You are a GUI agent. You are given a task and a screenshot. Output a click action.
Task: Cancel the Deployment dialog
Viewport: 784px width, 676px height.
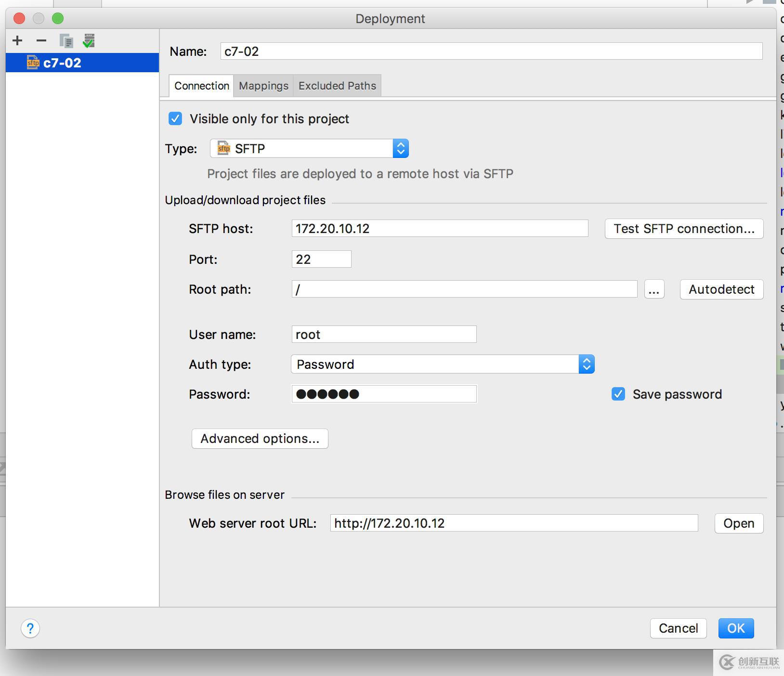click(678, 628)
